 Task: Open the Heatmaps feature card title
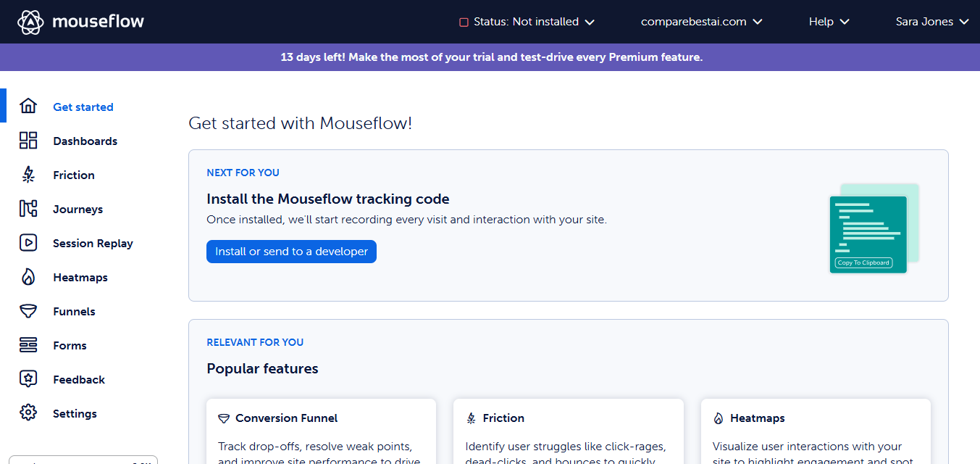(x=758, y=418)
